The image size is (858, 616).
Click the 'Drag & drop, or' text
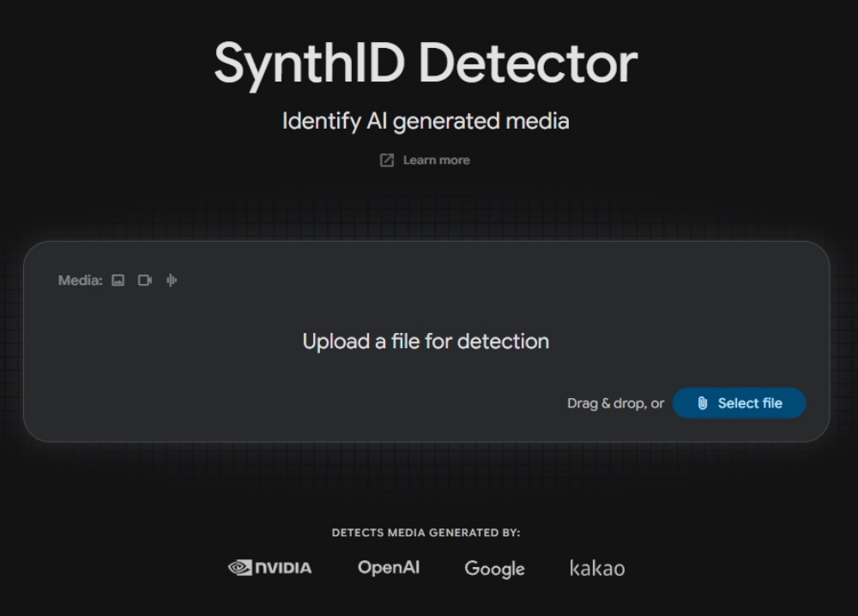pos(615,404)
